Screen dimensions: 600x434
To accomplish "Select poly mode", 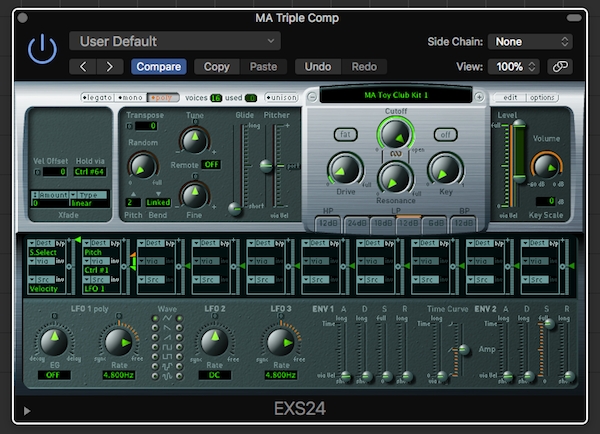I will (163, 98).
